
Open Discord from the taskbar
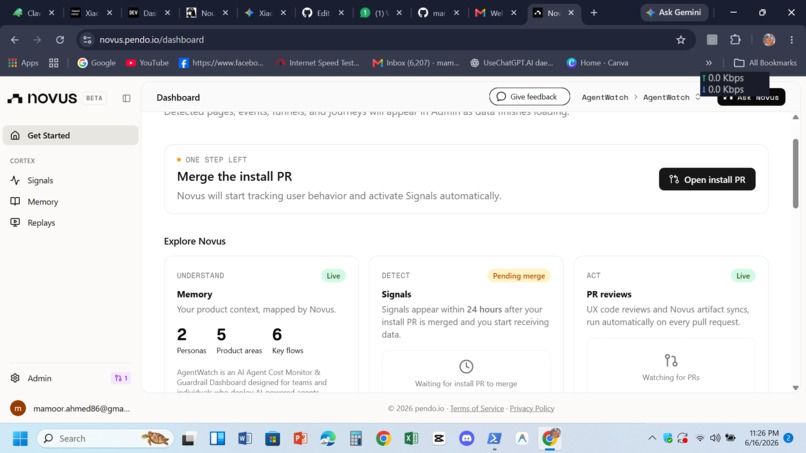click(x=467, y=439)
